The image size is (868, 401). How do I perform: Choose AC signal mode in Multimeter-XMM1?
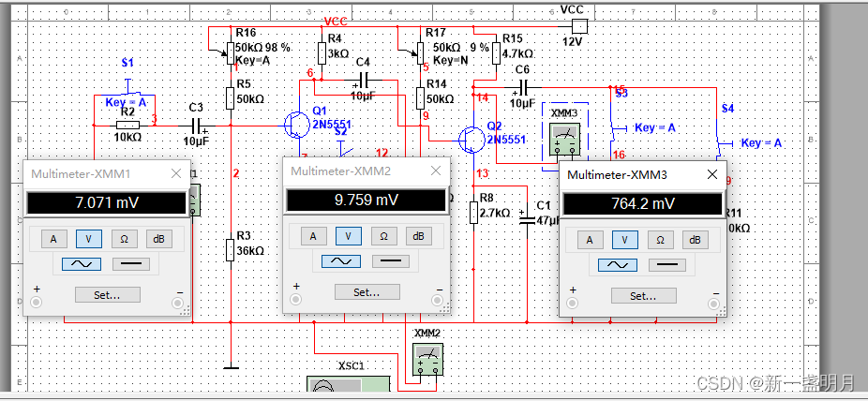(82, 264)
